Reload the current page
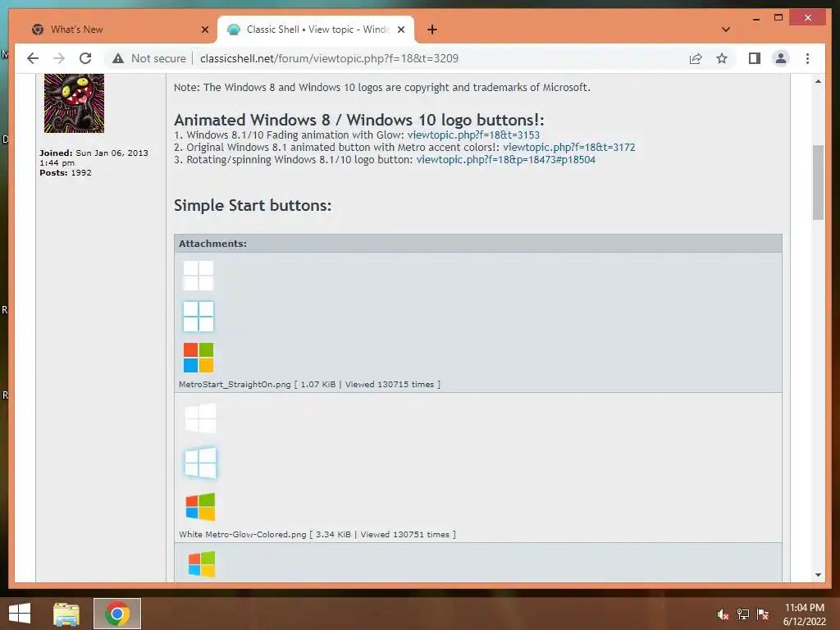840x630 pixels. click(85, 58)
